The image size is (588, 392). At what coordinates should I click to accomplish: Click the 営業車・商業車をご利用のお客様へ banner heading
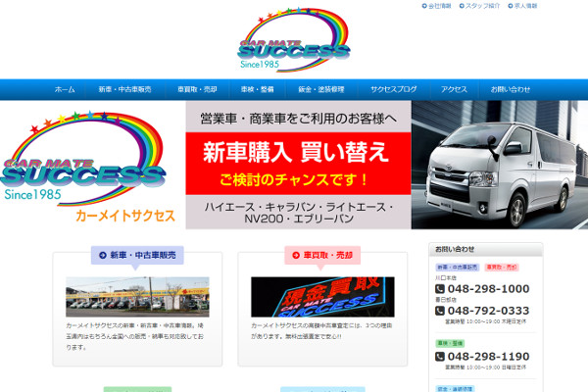(299, 119)
